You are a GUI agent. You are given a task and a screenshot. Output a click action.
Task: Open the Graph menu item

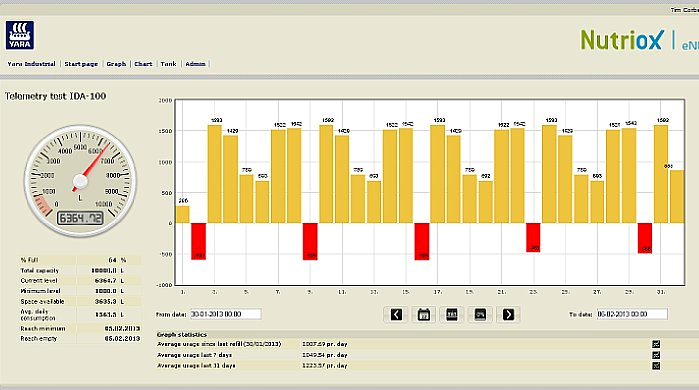pos(116,64)
